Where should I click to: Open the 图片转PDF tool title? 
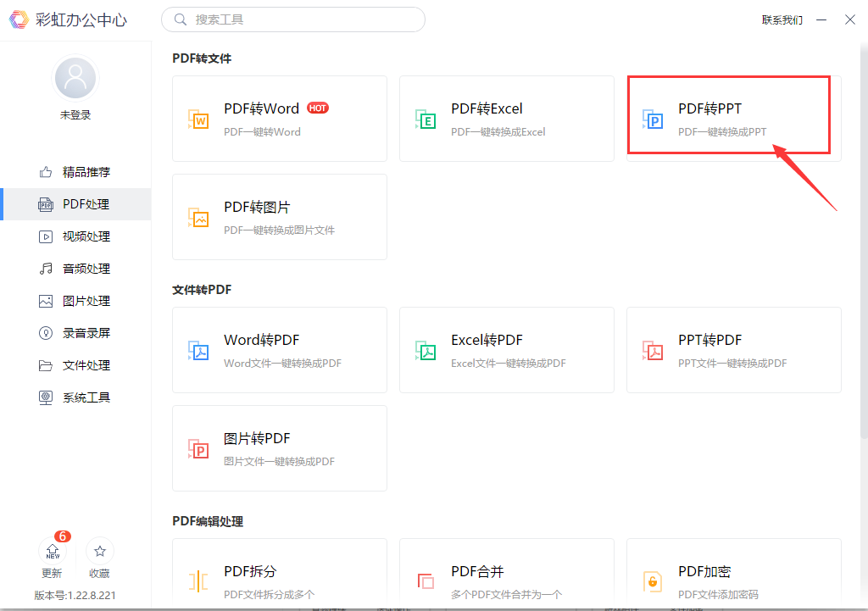[x=257, y=438]
